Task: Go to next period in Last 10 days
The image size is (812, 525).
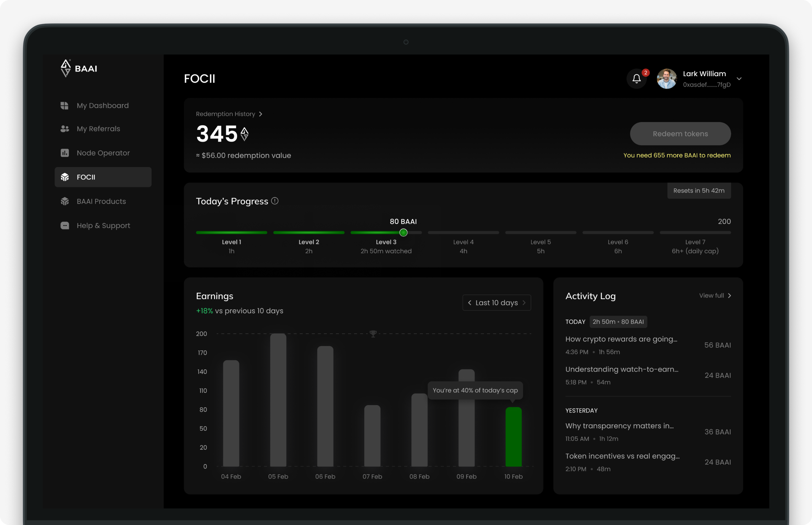Action: [x=524, y=303]
